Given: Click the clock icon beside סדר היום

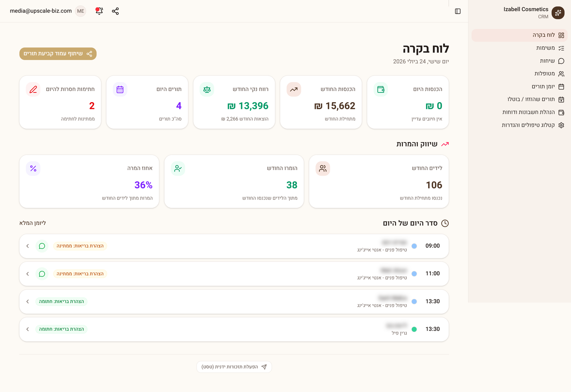Looking at the screenshot, I should tap(445, 223).
